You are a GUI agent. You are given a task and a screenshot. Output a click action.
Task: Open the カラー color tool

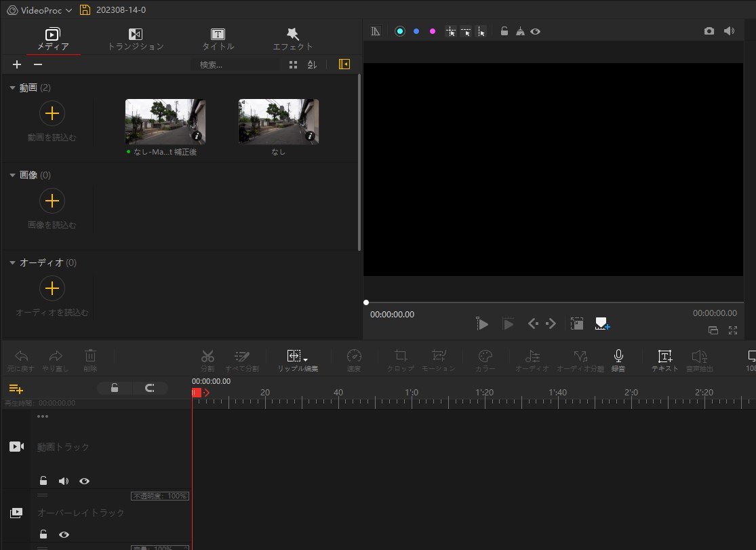(x=485, y=361)
